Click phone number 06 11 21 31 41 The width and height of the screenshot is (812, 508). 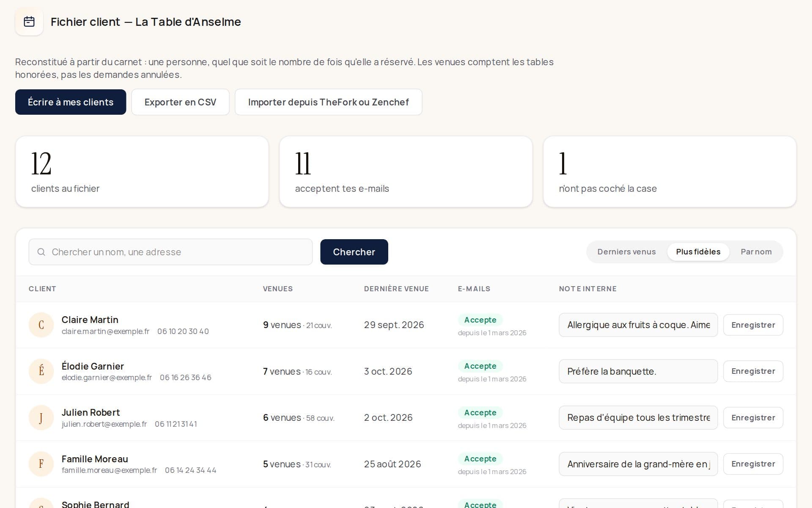click(176, 424)
